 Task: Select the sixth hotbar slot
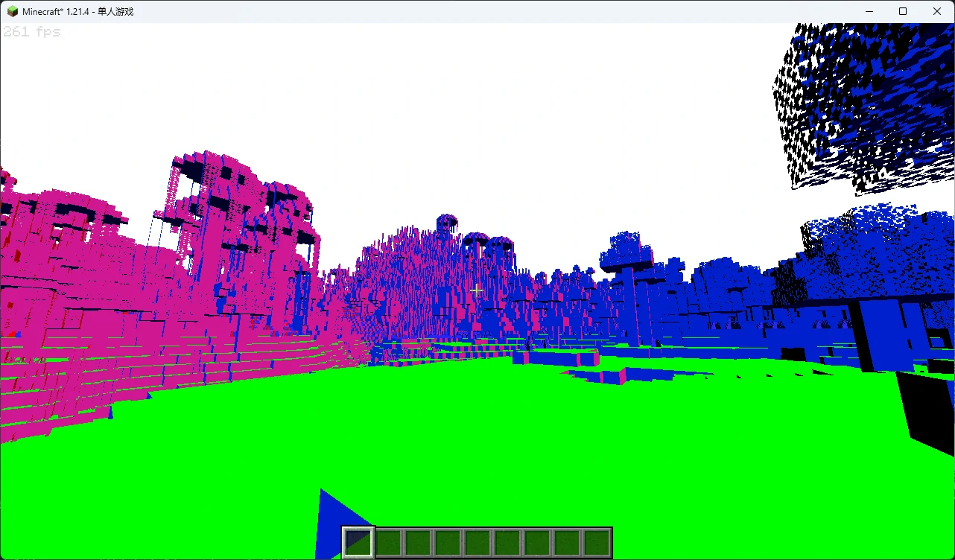tap(507, 542)
